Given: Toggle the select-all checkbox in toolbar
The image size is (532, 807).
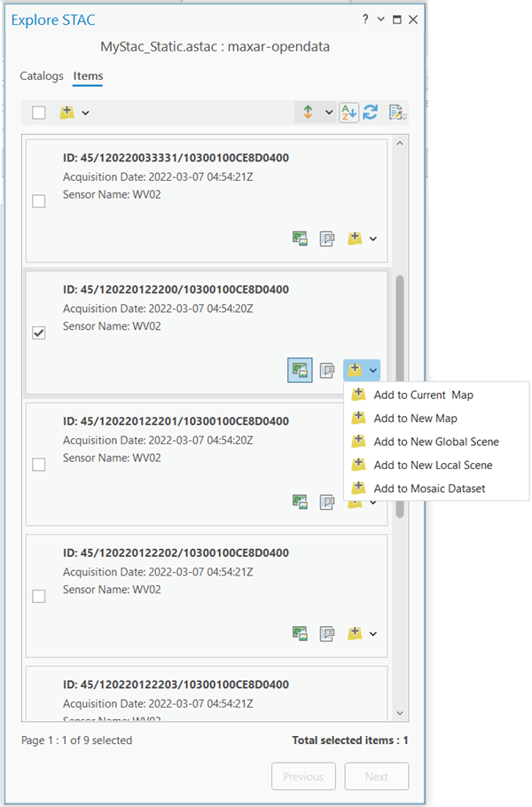Looking at the screenshot, I should tap(39, 113).
